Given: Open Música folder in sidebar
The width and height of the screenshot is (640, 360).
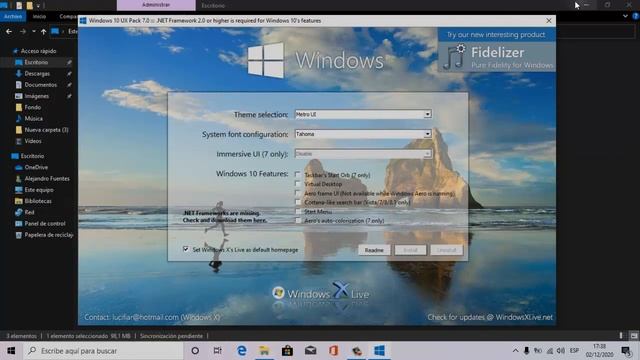Looking at the screenshot, I should (33, 118).
